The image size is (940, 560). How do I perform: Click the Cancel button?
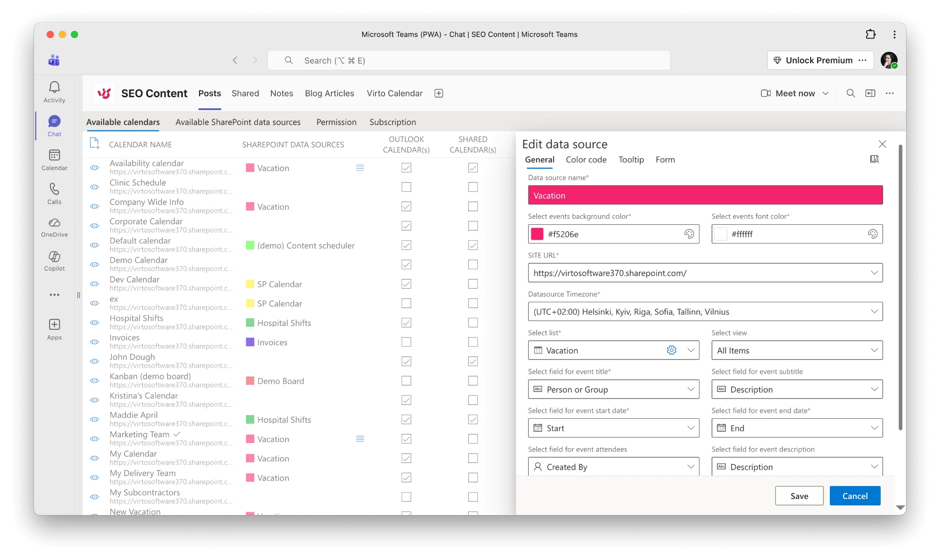click(855, 496)
